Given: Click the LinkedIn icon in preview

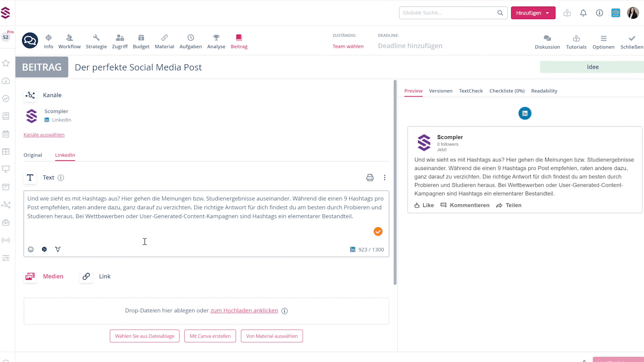Looking at the screenshot, I should pyautogui.click(x=525, y=113).
